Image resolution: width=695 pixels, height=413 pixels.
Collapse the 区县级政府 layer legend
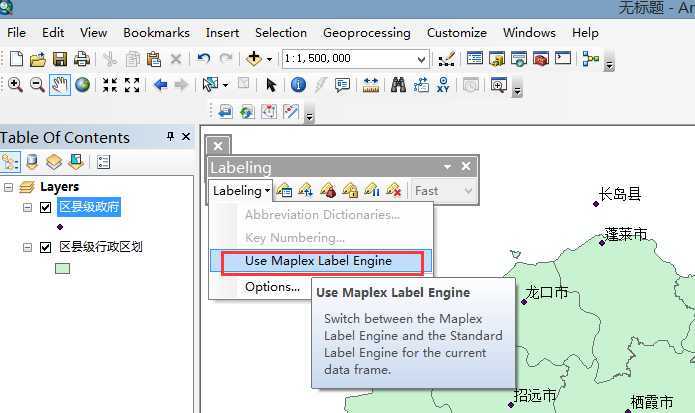[27, 207]
